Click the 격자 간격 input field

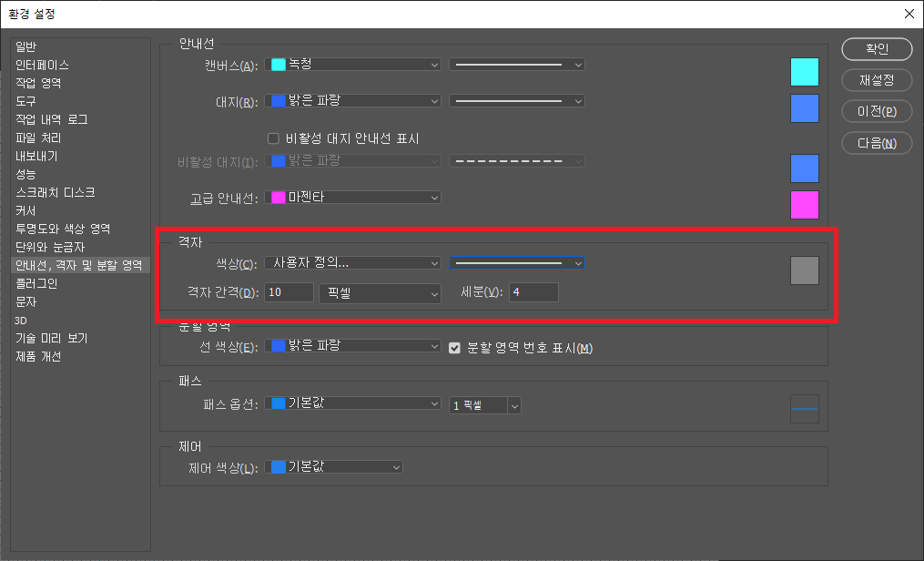click(286, 293)
